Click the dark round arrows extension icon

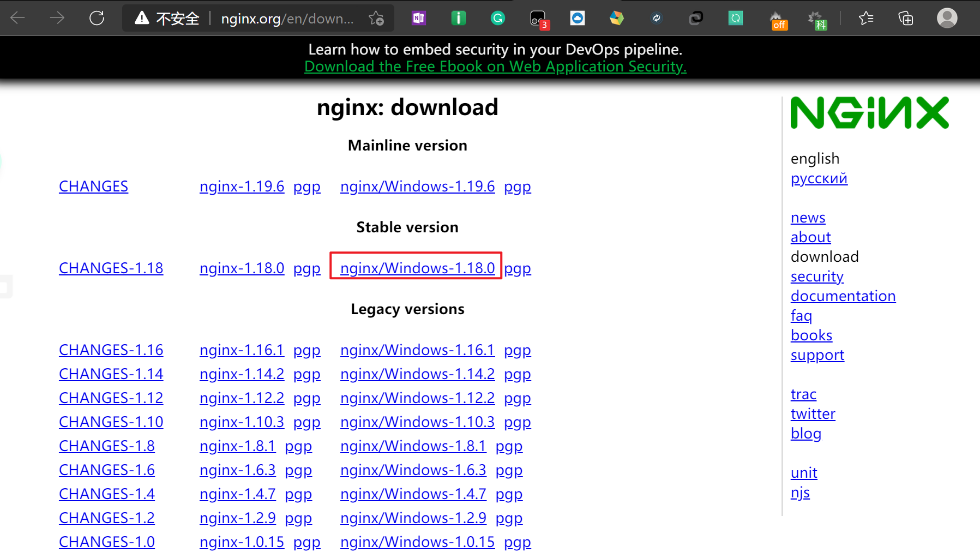(657, 19)
